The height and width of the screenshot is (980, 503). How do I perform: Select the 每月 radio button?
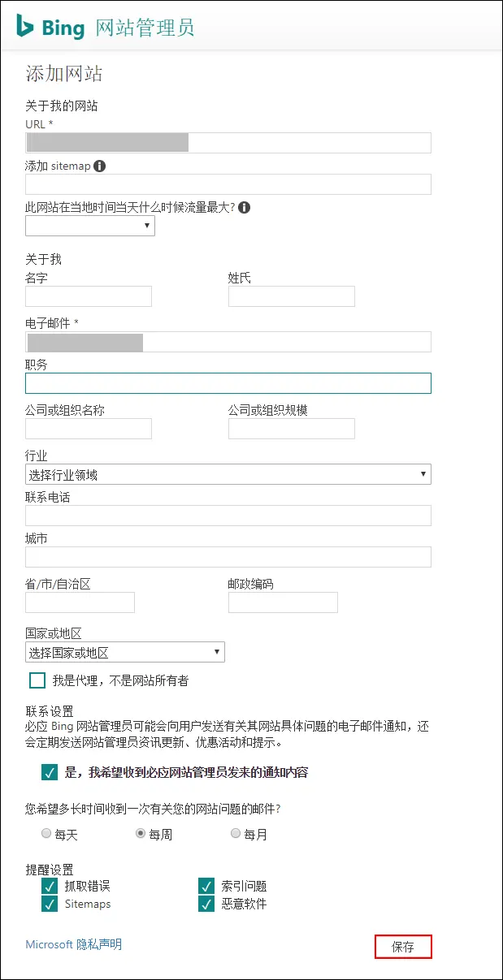coord(236,833)
